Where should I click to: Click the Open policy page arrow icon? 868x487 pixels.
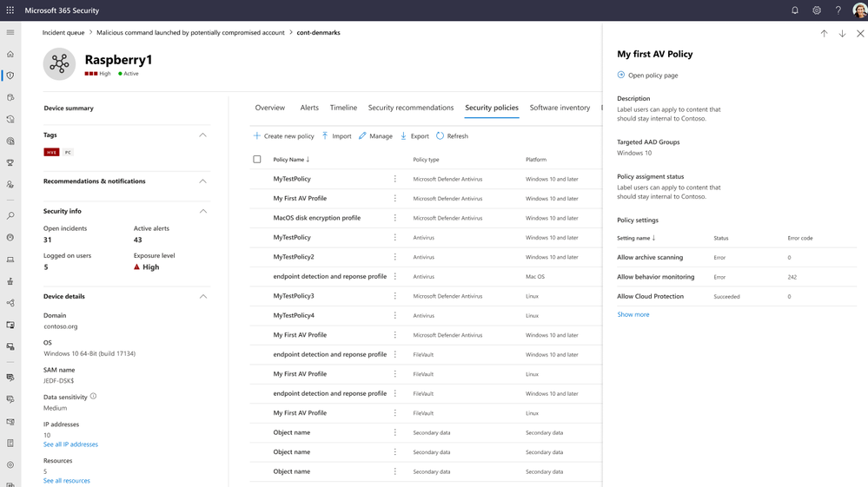(x=620, y=75)
